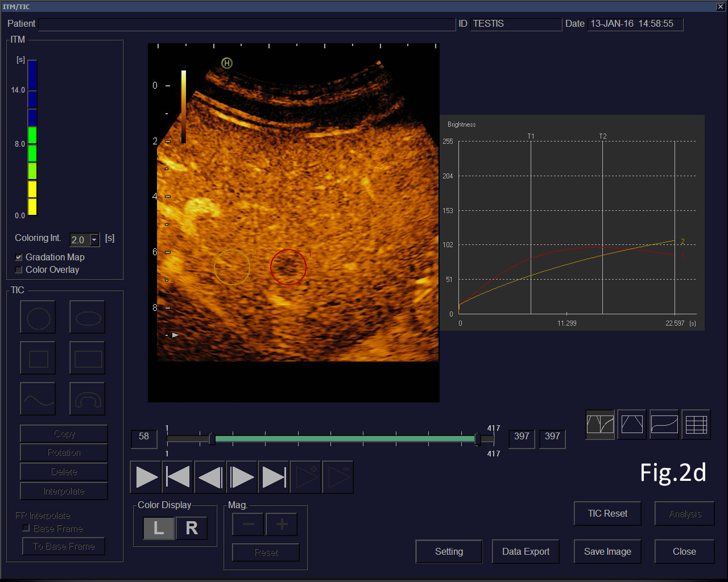
Task: Select the circle ROI shape tool
Action: tap(38, 317)
